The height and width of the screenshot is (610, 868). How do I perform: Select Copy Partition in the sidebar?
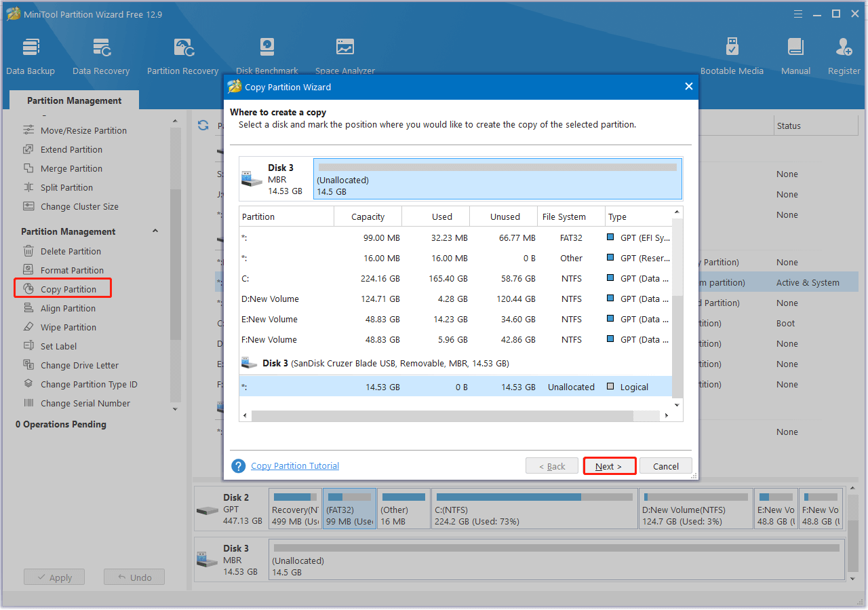tap(68, 289)
